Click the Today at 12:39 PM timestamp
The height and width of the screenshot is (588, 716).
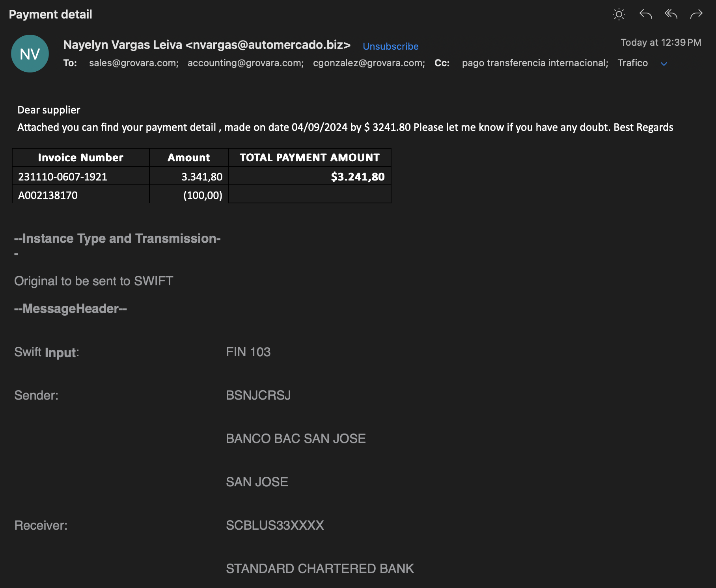[x=661, y=43]
